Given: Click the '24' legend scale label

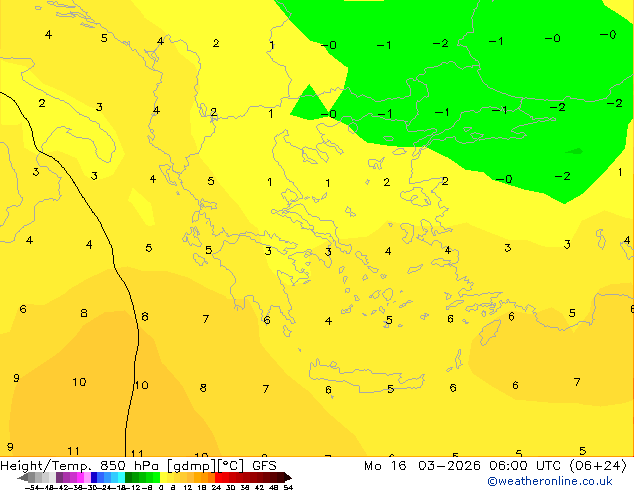Looking at the screenshot, I should [216, 487].
